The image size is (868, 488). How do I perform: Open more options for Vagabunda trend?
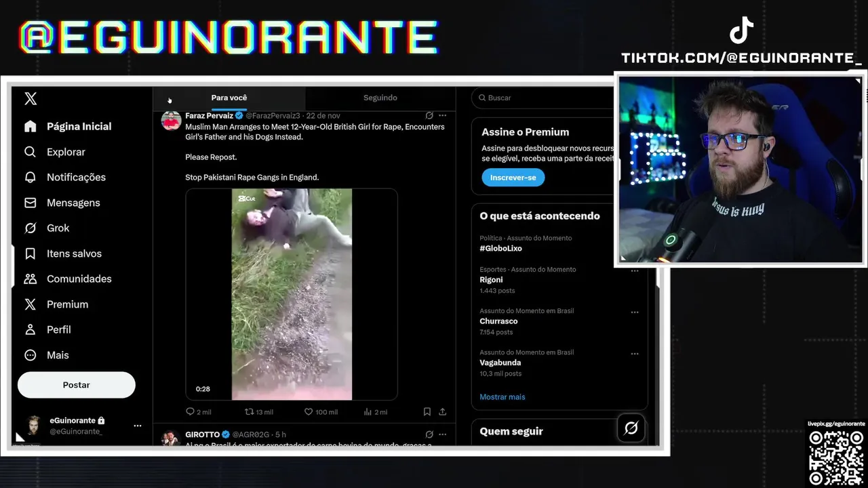tap(635, 354)
